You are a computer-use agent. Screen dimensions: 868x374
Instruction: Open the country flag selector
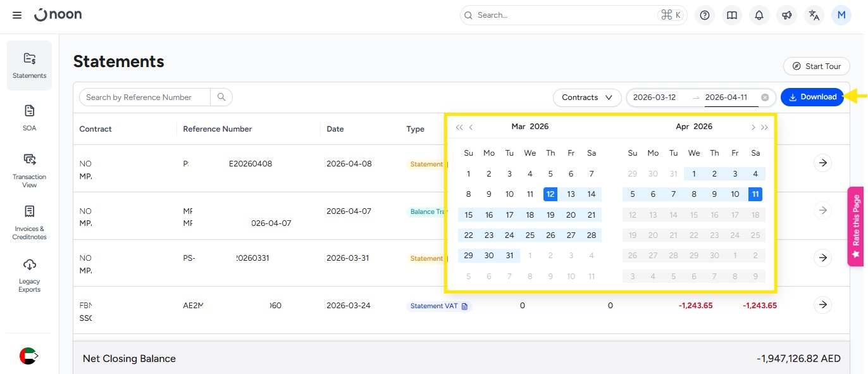click(x=28, y=356)
